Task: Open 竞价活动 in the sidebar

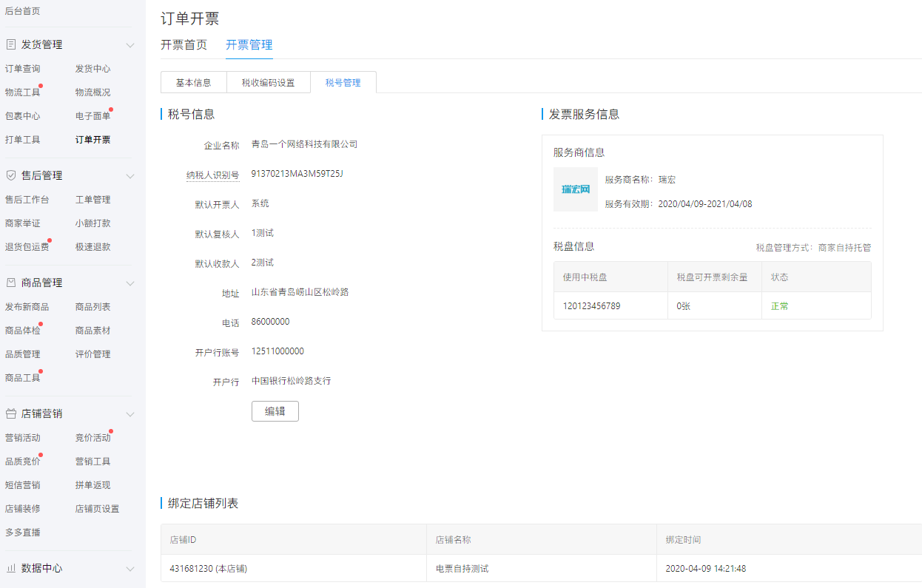Action: (93, 438)
